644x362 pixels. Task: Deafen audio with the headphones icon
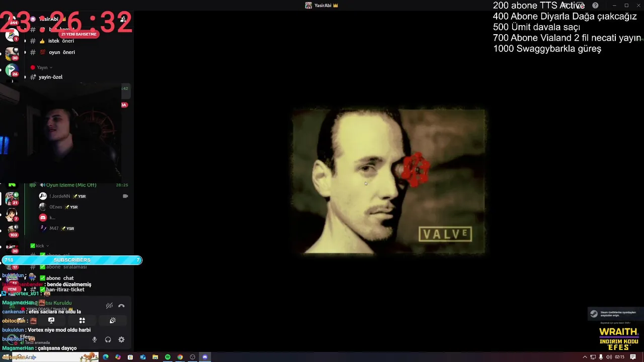pos(108,339)
